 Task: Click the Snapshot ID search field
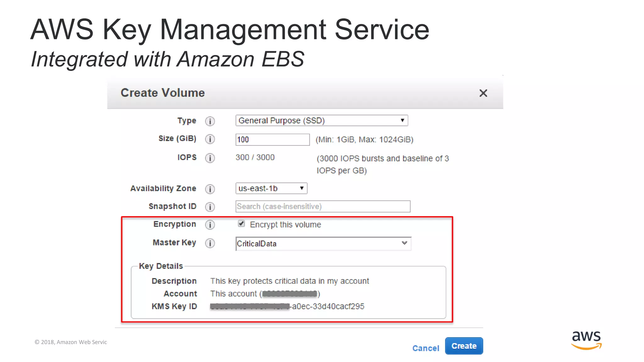[323, 206]
